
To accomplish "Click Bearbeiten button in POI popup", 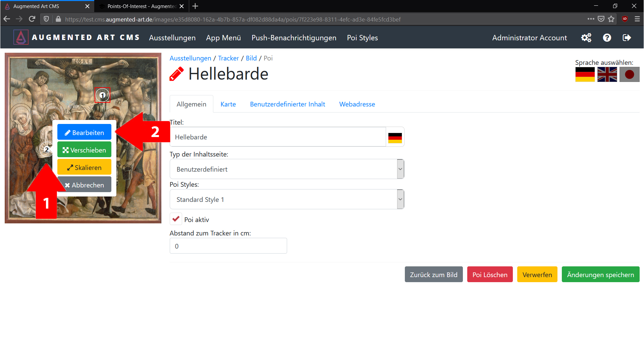I will click(x=84, y=132).
